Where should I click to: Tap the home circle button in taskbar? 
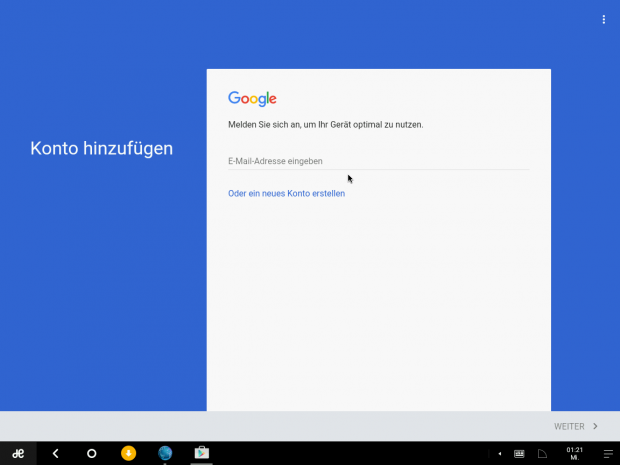pyautogui.click(x=91, y=453)
